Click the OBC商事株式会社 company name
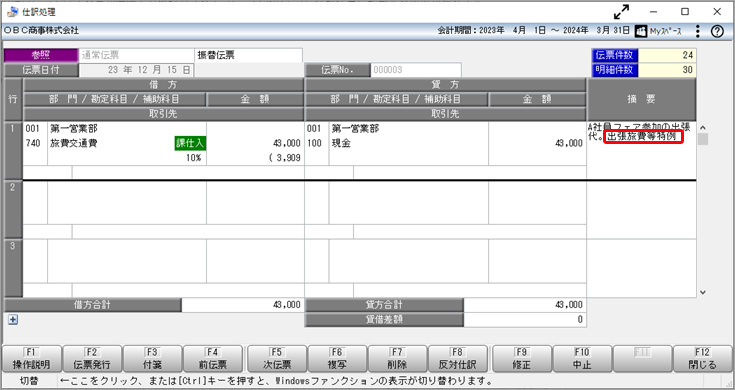The height and width of the screenshot is (390, 735). (x=42, y=30)
